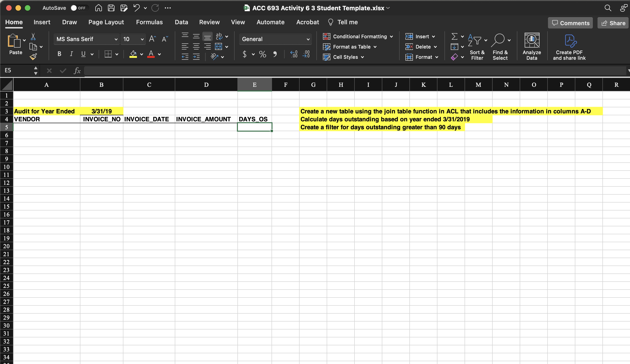Switch to the Formulas ribbon tab
Viewport: 630px width, 364px height.
point(149,22)
